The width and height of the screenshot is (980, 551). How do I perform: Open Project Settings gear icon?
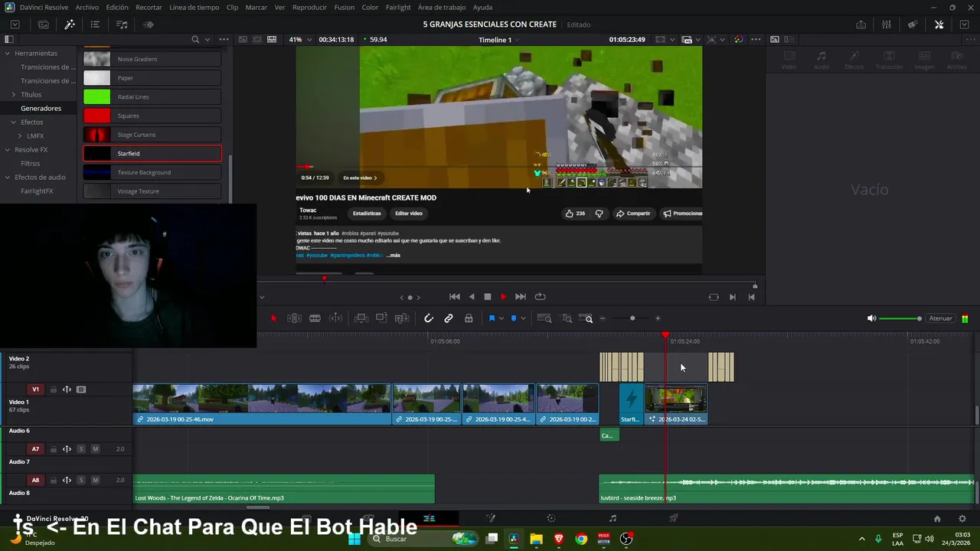962,518
